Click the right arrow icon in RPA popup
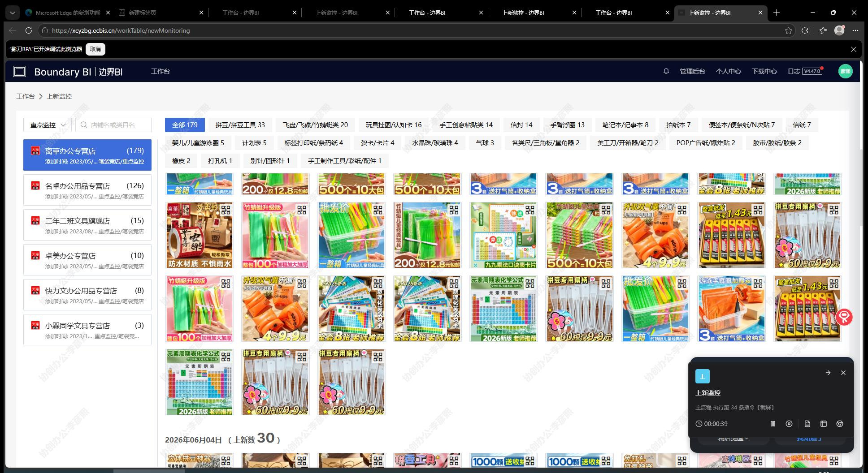 point(828,373)
